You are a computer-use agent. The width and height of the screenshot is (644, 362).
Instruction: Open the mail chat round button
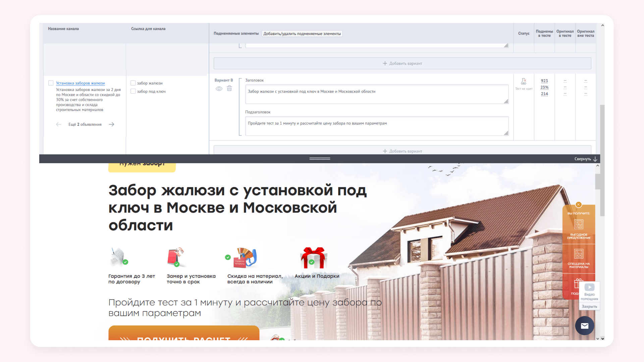[585, 325]
